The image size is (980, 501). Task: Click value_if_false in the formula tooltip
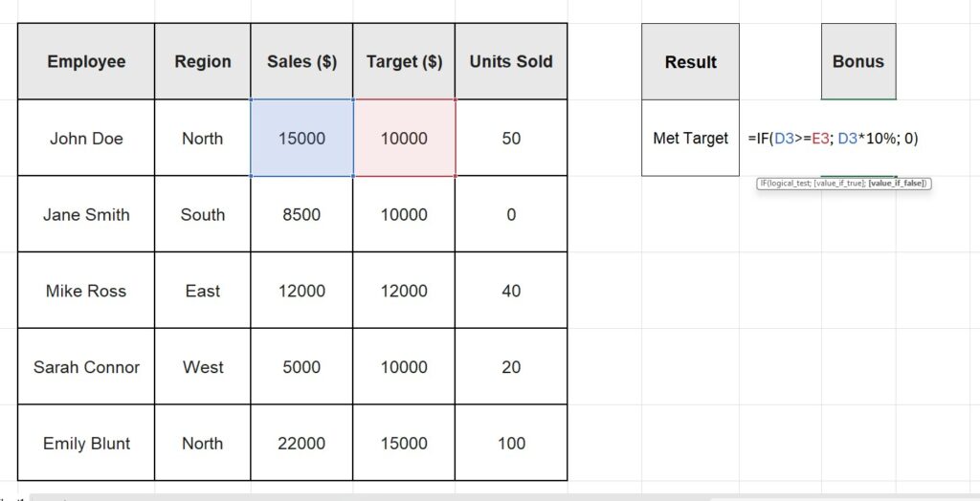[x=899, y=183]
